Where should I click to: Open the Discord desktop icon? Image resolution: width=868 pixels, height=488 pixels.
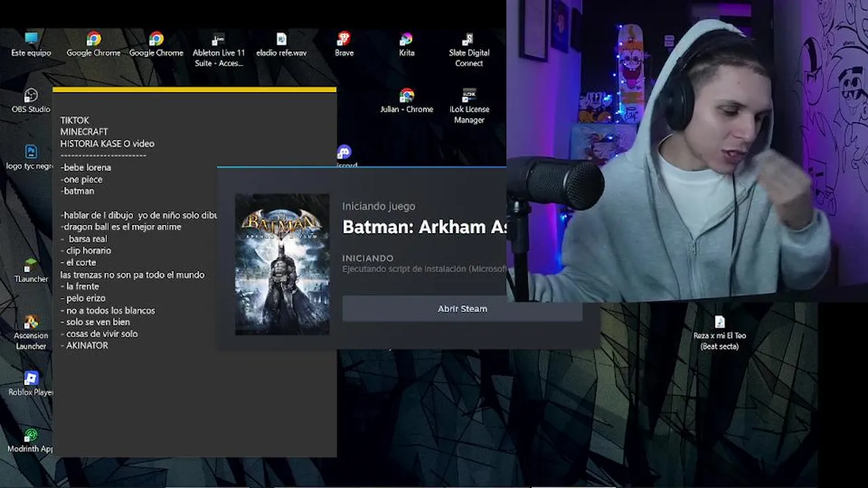(344, 155)
